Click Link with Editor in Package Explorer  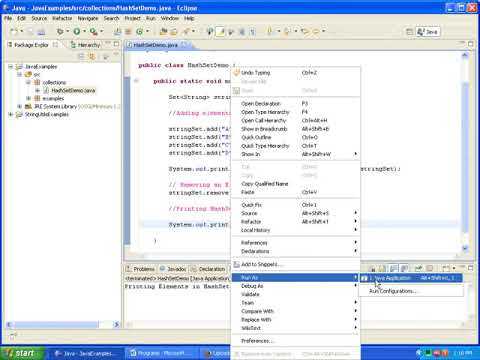click(x=92, y=57)
